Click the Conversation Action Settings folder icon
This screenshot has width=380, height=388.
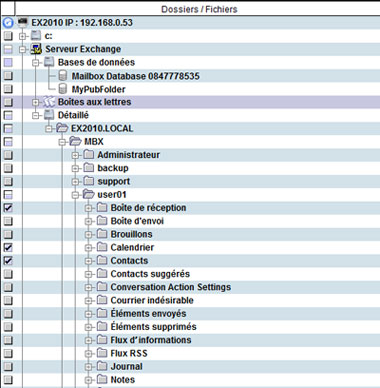tap(102, 287)
